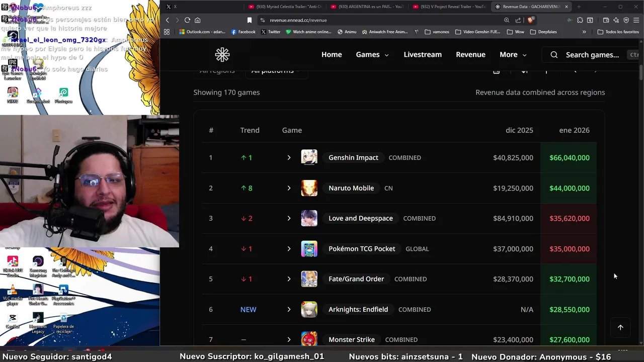Open Revenue in site navigation
This screenshot has height=362, width=644.
(470, 54)
